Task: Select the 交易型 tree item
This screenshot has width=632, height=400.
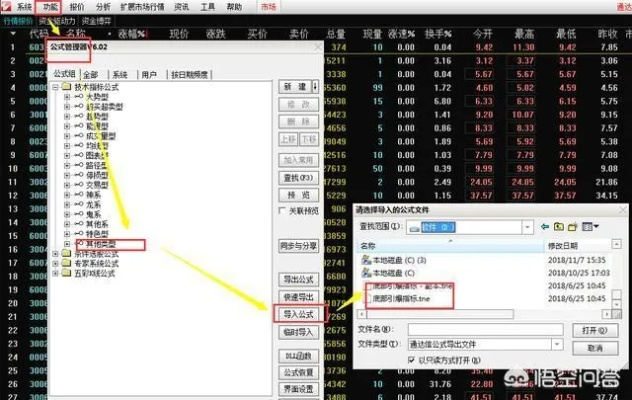Action: (97, 185)
